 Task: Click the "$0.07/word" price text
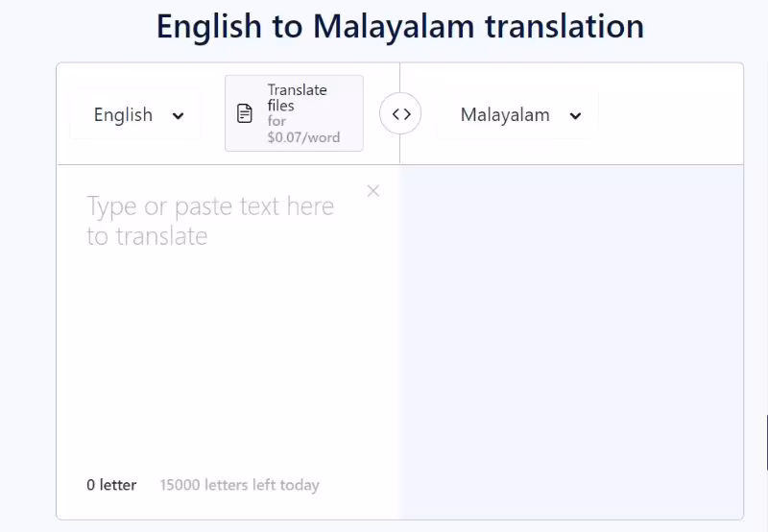[303, 137]
